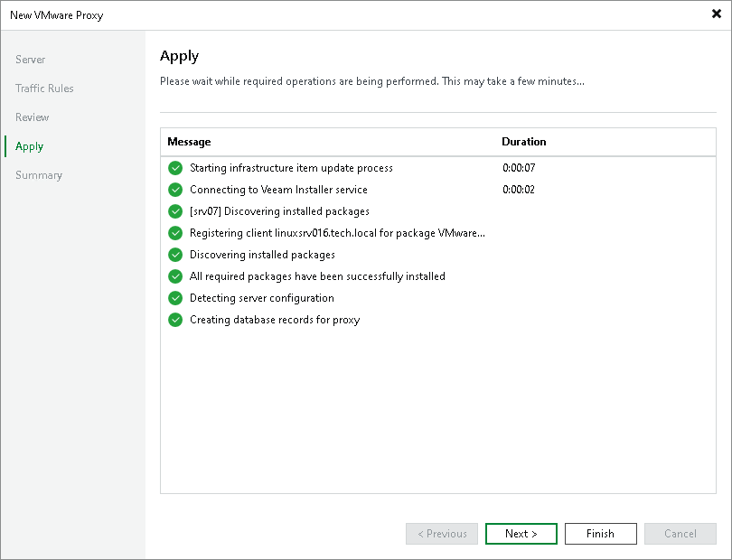Go to the Traffic Rules step
The image size is (732, 560).
point(44,89)
